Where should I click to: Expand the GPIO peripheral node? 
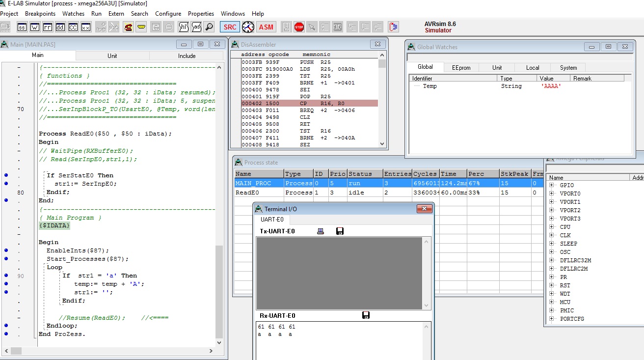click(x=552, y=185)
